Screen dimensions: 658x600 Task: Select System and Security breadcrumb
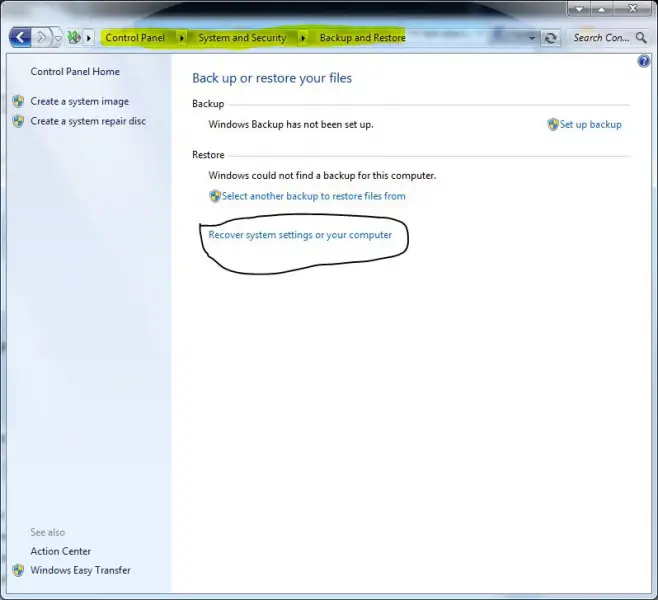(242, 38)
